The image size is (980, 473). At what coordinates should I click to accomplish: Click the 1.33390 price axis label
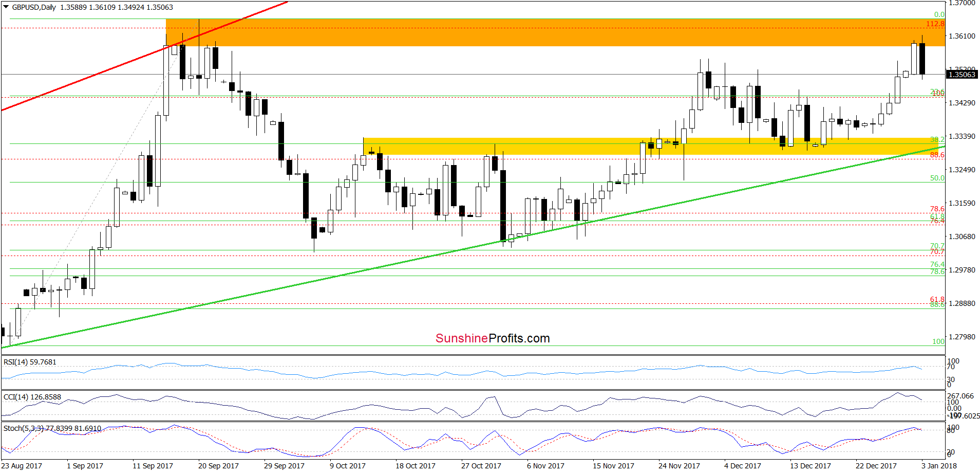coord(962,136)
